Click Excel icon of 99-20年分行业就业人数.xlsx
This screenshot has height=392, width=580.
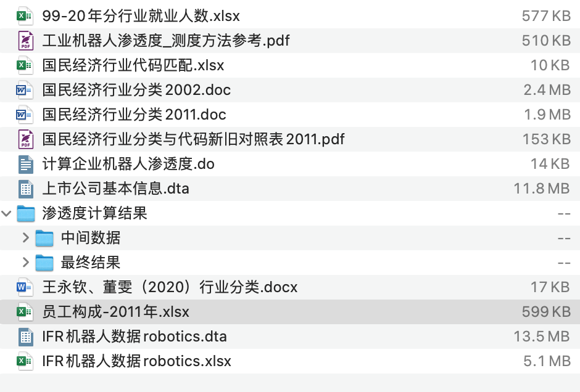click(25, 16)
